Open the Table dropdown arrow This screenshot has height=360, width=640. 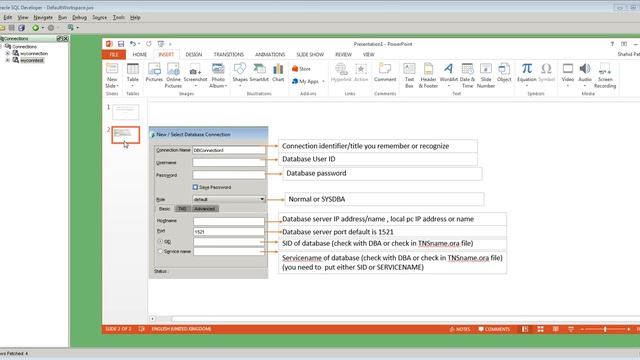pyautogui.click(x=133, y=86)
